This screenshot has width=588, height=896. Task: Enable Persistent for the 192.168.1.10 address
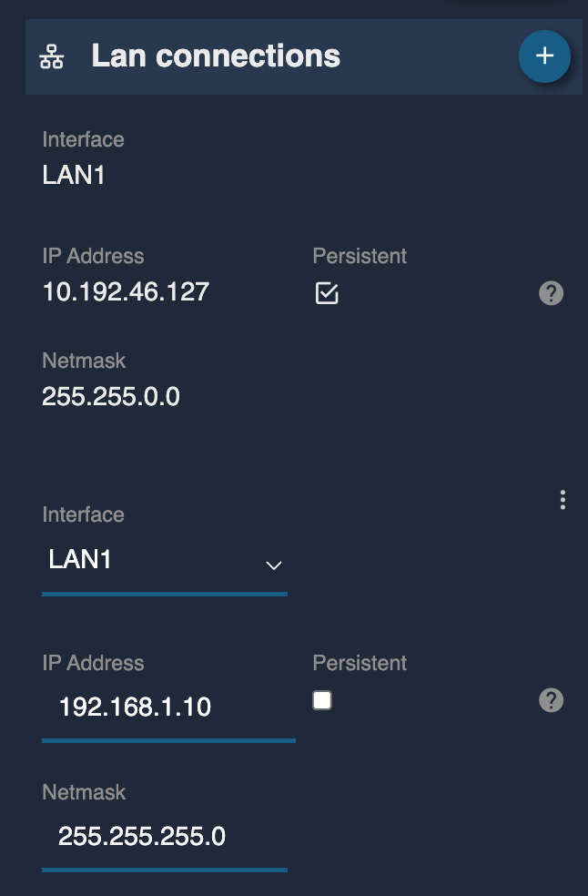coord(322,700)
